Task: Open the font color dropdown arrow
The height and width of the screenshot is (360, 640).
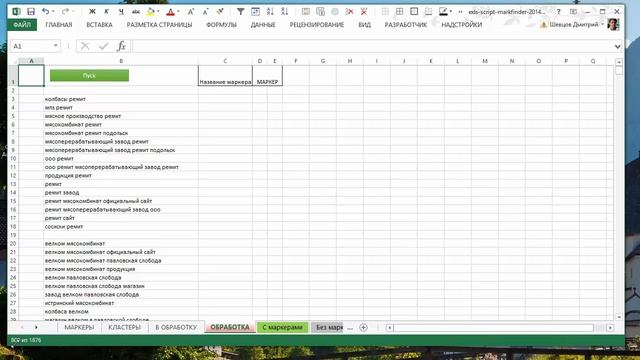Action: pyautogui.click(x=178, y=12)
